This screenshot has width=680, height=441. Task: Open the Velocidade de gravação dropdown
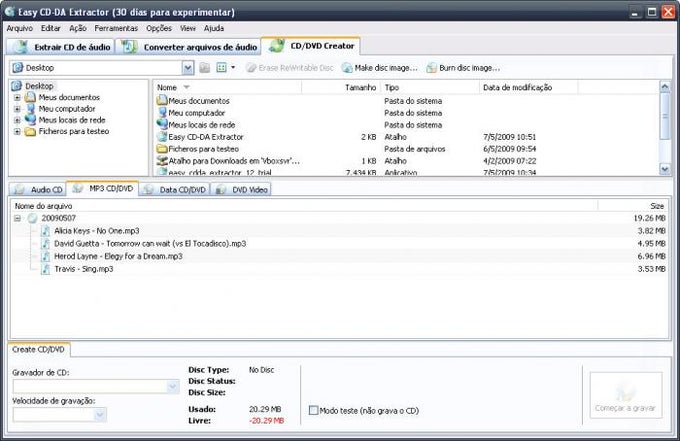tap(100, 415)
